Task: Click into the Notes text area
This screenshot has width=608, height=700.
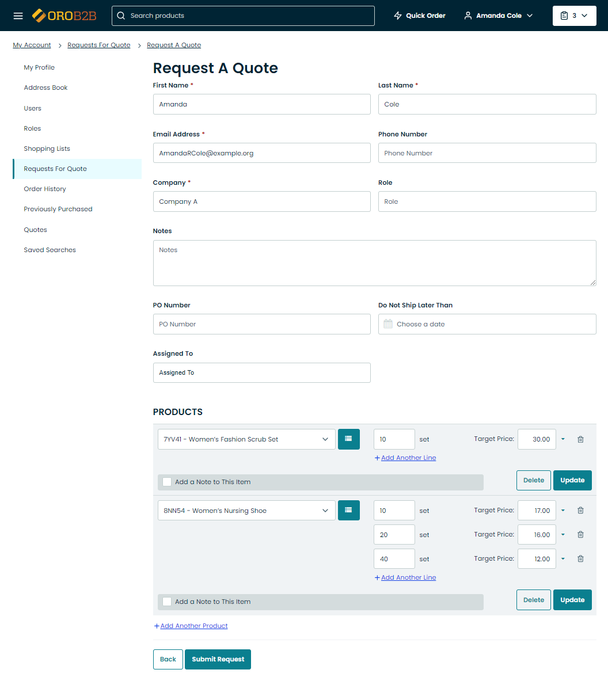Action: [x=374, y=263]
